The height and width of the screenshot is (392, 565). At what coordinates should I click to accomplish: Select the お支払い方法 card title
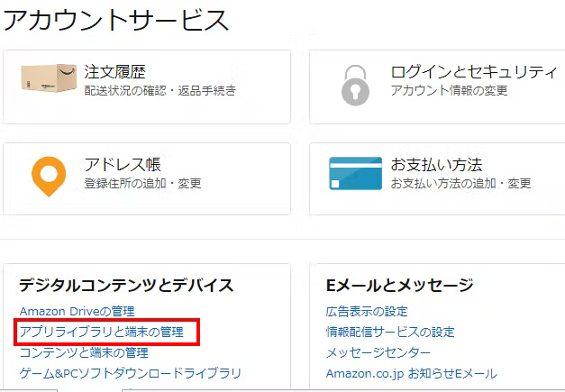[x=436, y=165]
